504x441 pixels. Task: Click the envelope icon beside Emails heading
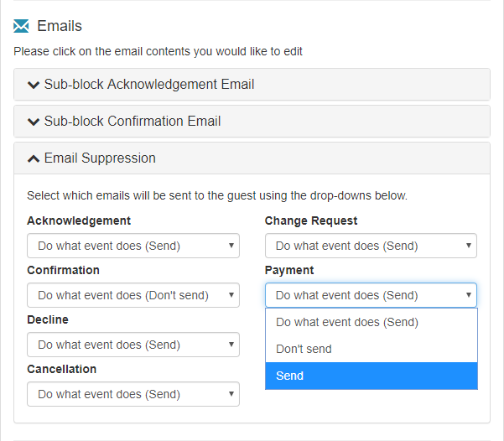tap(21, 27)
